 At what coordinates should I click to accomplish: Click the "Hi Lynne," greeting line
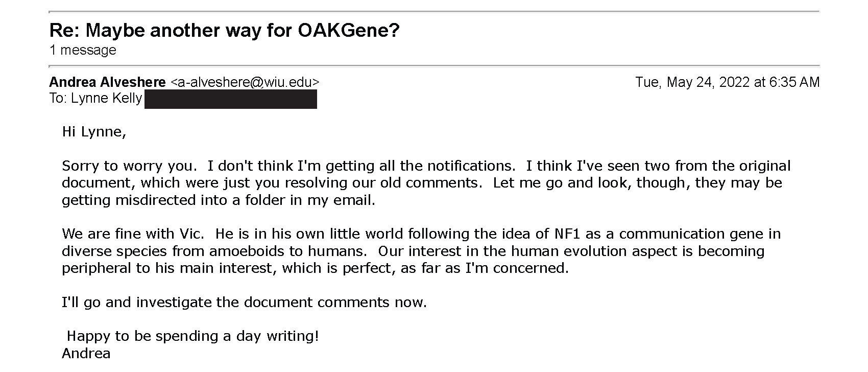point(94,132)
